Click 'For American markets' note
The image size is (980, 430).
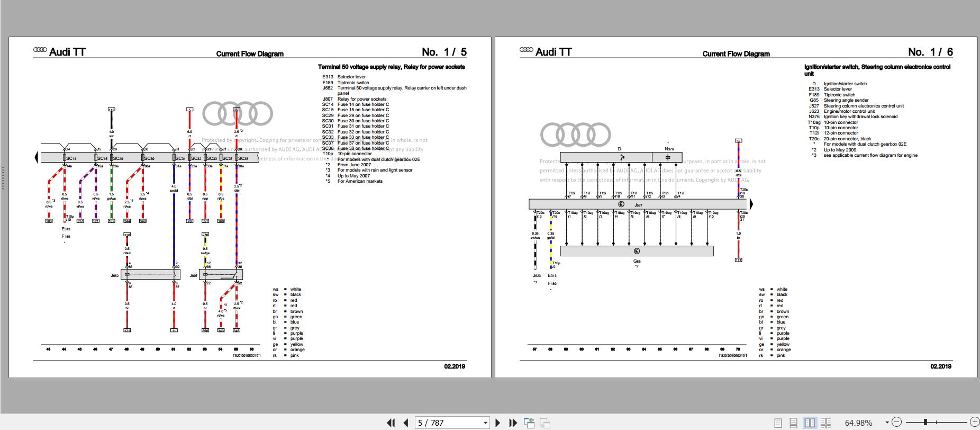(x=360, y=181)
